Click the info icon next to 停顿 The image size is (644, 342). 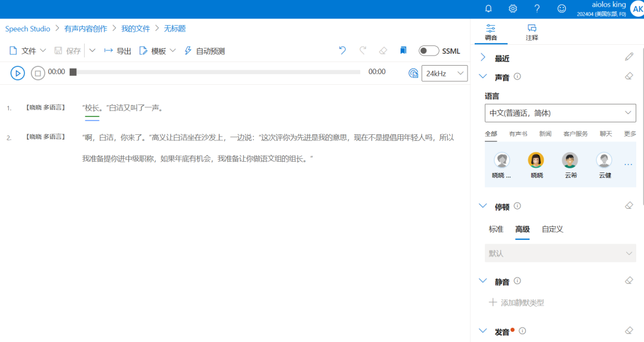point(518,206)
